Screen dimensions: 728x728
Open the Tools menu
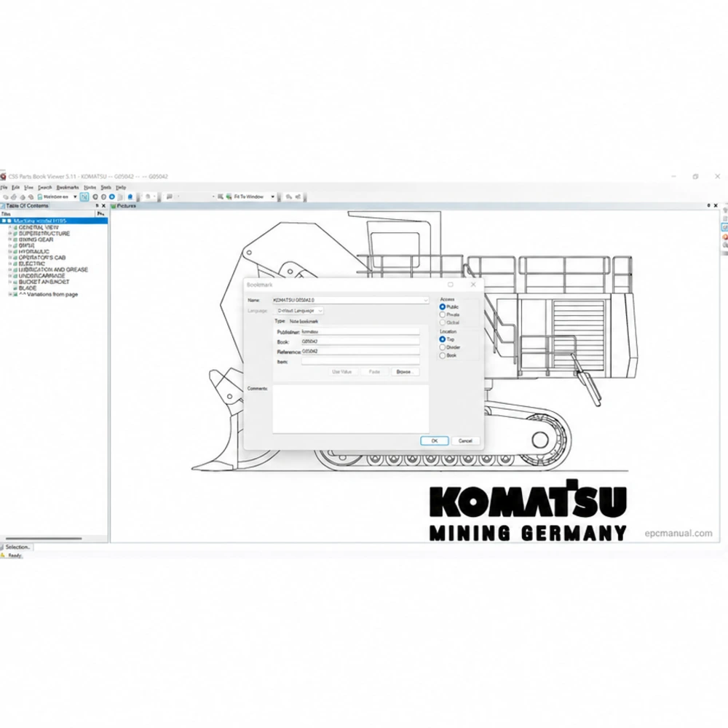click(106, 188)
